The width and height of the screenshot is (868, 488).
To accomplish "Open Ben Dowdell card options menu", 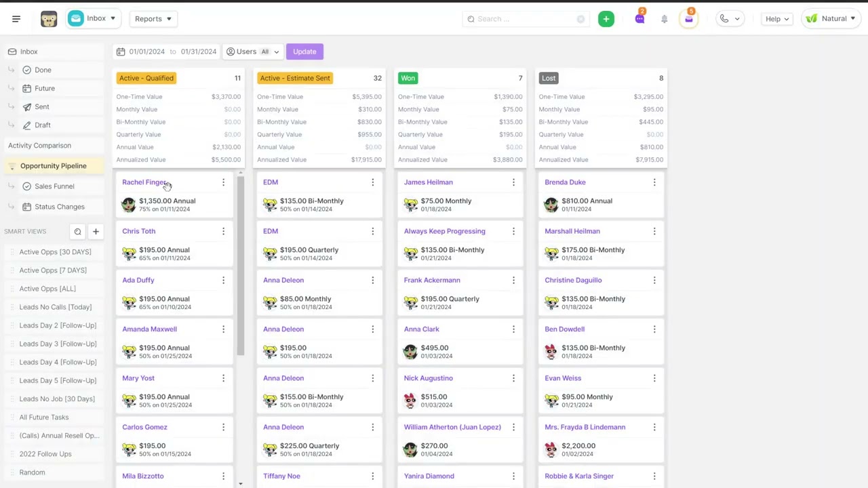I will pyautogui.click(x=654, y=329).
